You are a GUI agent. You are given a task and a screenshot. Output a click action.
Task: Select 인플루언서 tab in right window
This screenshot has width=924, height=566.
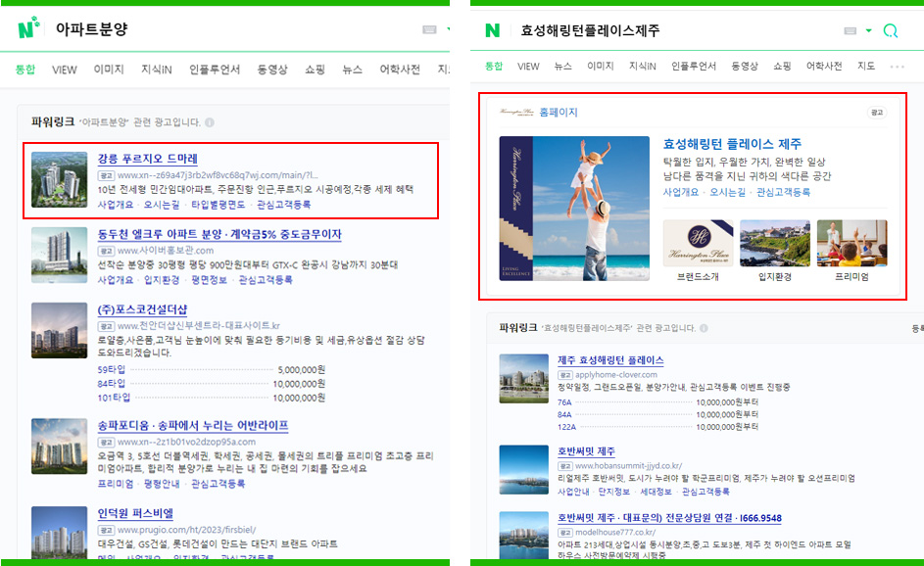(x=694, y=66)
